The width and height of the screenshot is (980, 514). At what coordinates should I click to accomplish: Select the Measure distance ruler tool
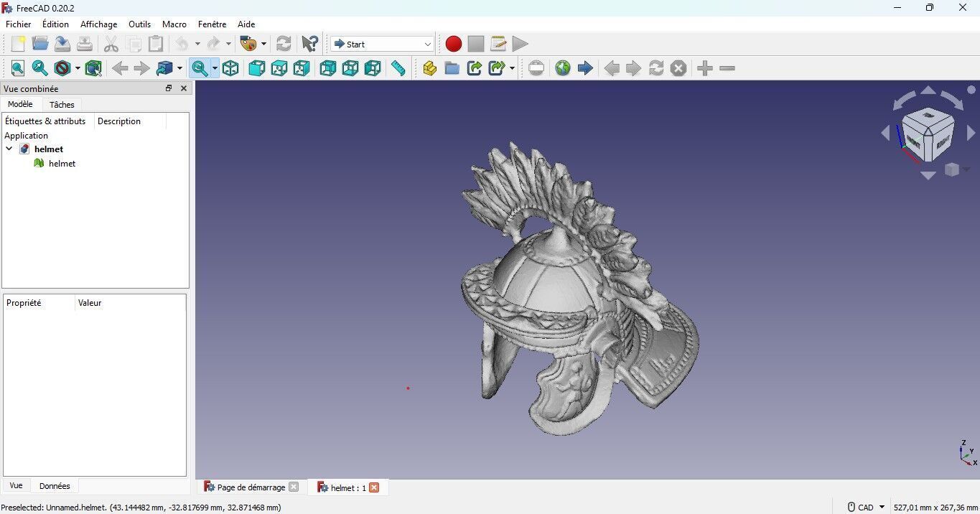[398, 68]
